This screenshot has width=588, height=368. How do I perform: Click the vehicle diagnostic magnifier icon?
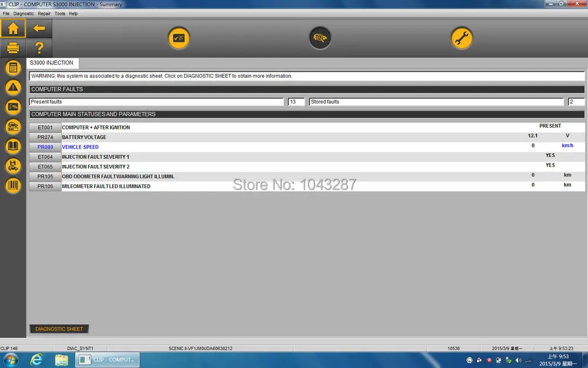tap(320, 38)
